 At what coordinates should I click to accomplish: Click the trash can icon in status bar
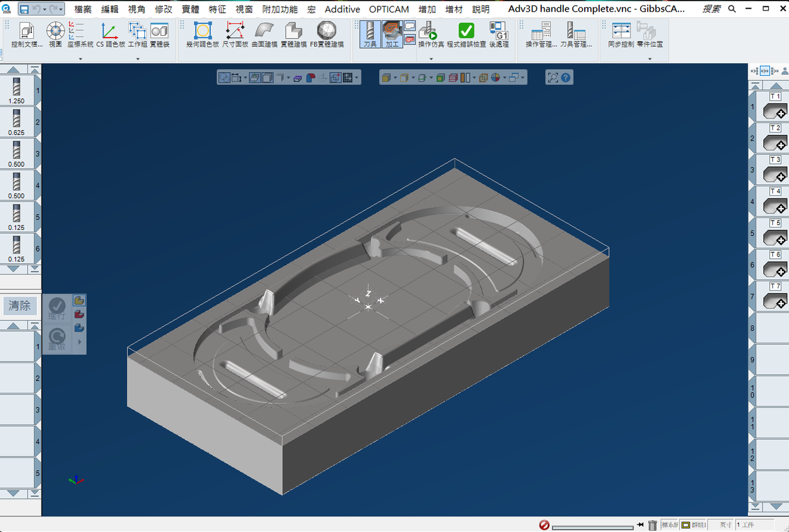(x=653, y=525)
